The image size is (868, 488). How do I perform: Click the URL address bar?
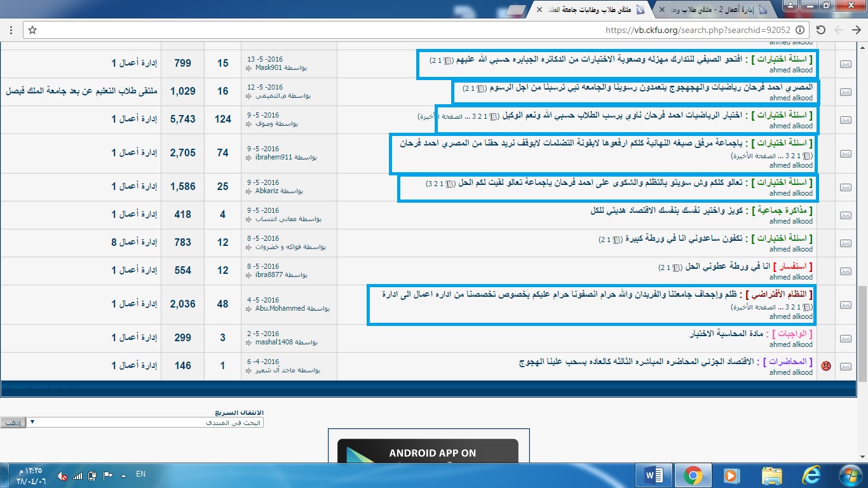[x=413, y=30]
